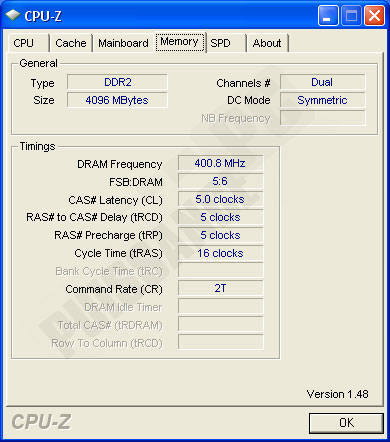Click the CAS# Latency (CL) label
390x442 pixels.
tap(115, 200)
